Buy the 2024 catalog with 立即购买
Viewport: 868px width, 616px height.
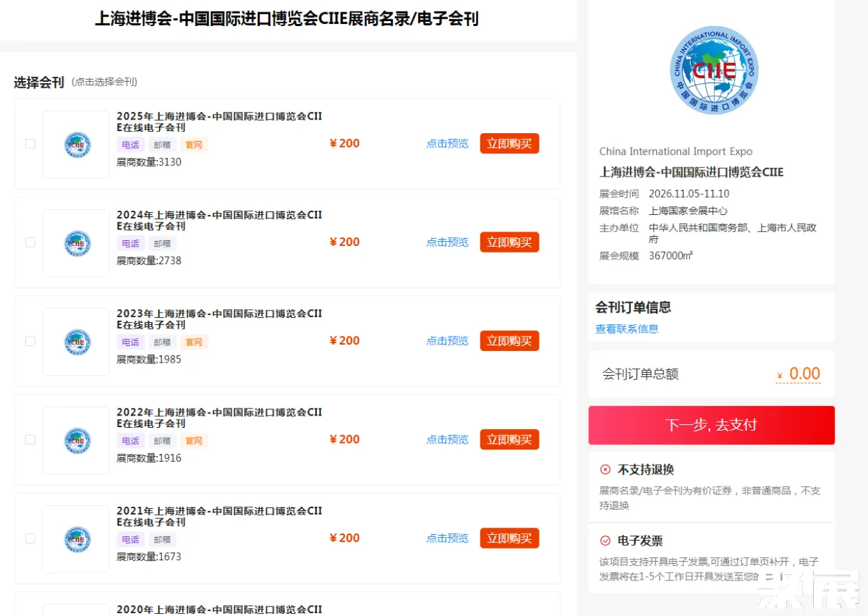point(509,242)
